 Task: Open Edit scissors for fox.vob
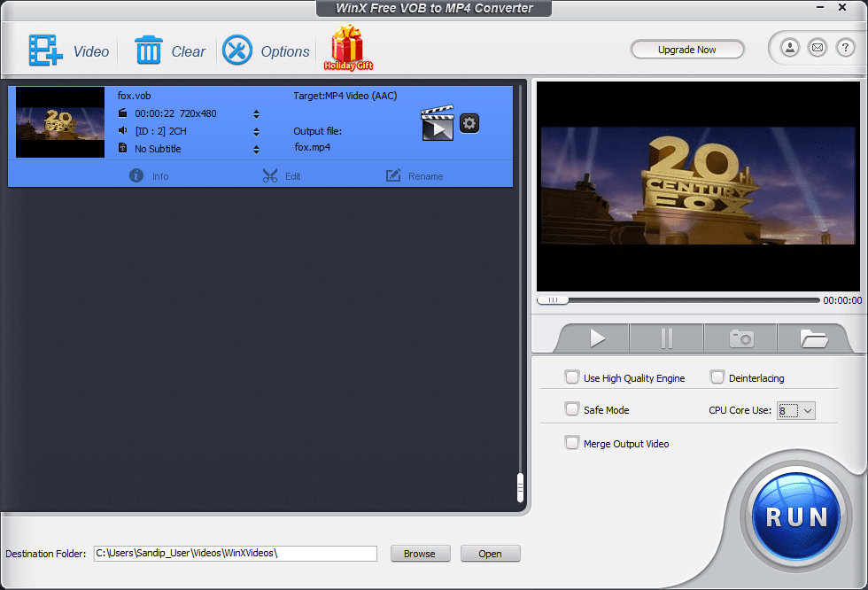282,176
